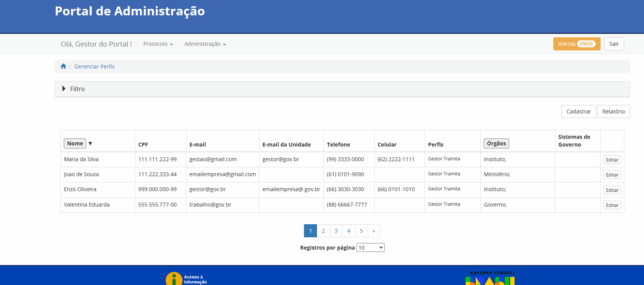The width and height of the screenshot is (644, 285).
Task: Click the Órgãos column header button
Action: point(496,143)
